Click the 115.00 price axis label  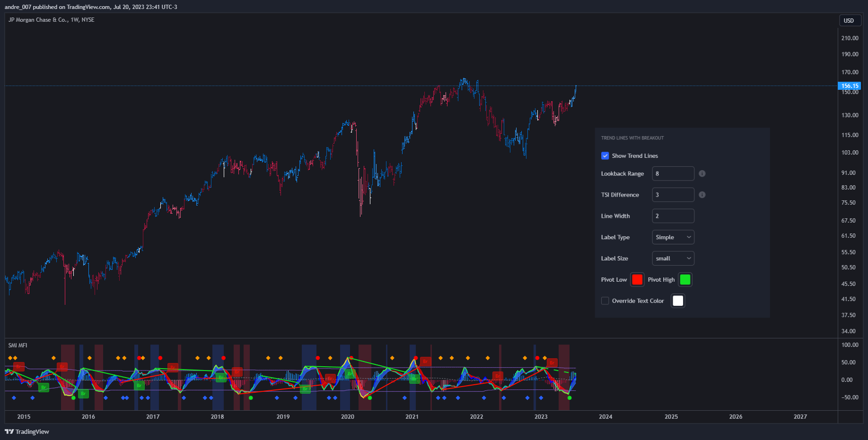tap(850, 135)
